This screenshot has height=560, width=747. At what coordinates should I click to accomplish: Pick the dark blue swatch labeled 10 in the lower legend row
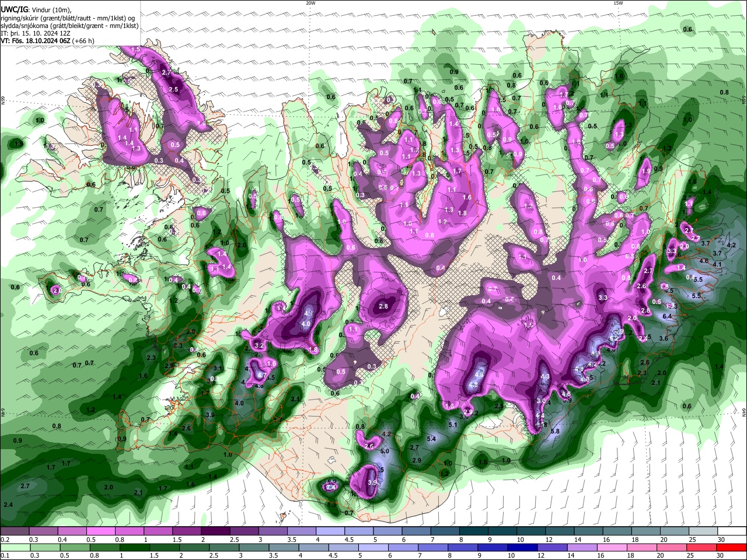(x=521, y=547)
